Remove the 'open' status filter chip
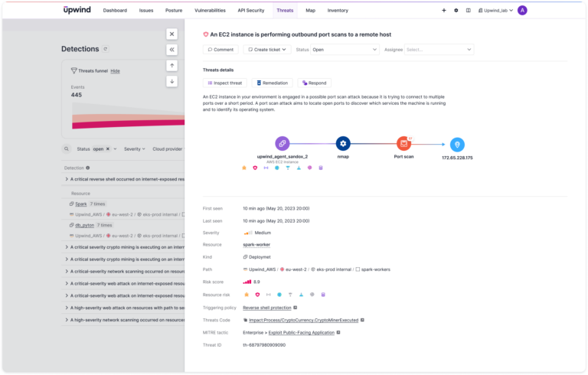Viewport: 588px width, 375px height. pyautogui.click(x=107, y=148)
